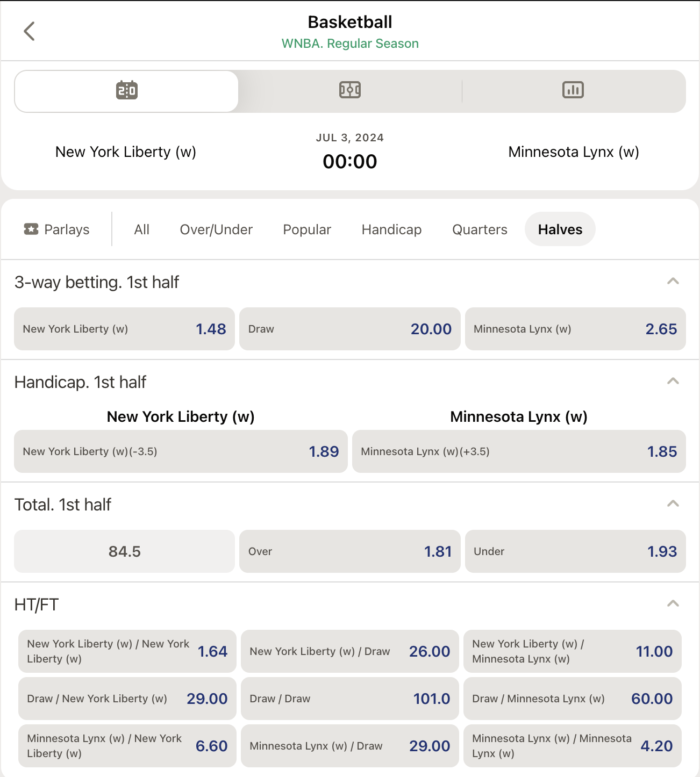
Task: Bet New York Liberty 1st half at 1.48
Action: coord(124,329)
